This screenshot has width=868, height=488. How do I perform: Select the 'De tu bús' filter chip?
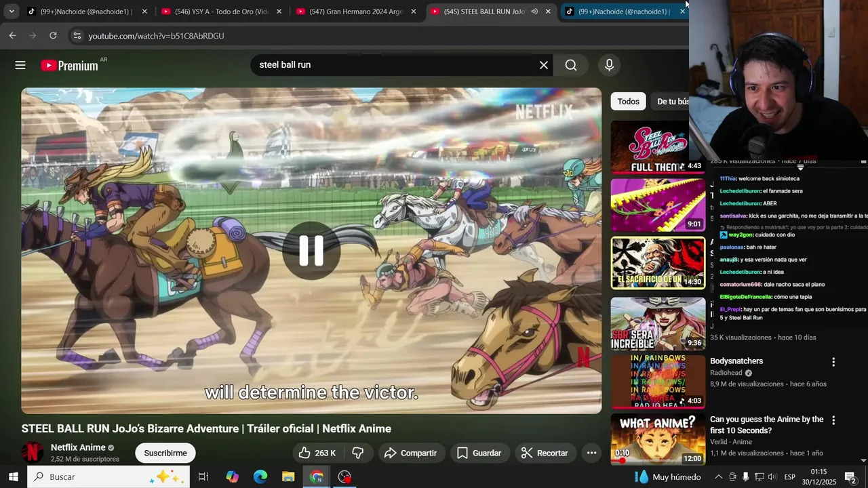(x=671, y=102)
